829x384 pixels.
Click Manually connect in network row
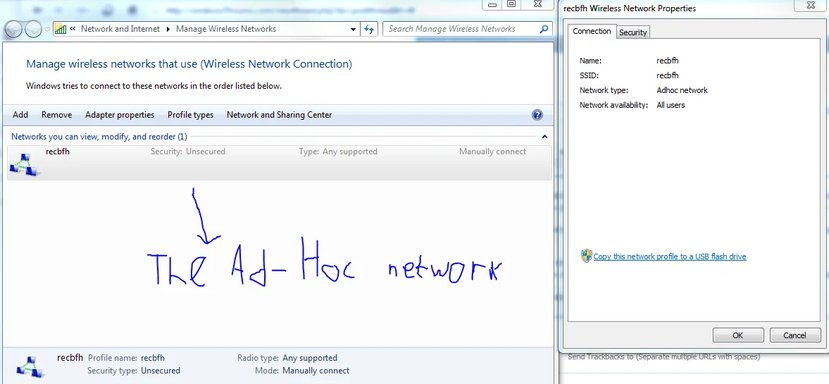(x=492, y=152)
